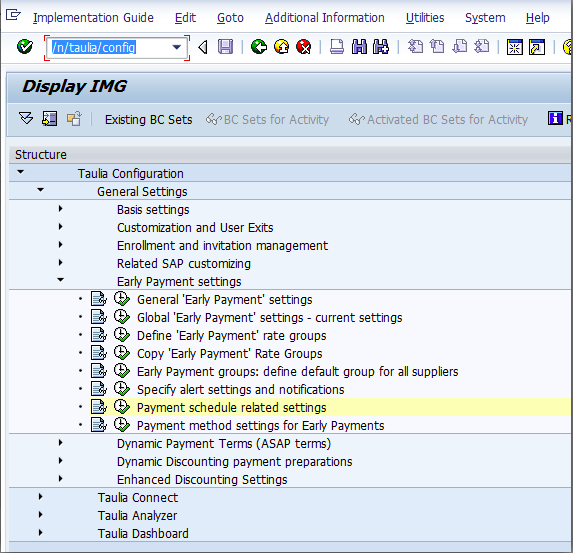Expand the Taulia Dashboard node
573x553 pixels.
coord(41,533)
